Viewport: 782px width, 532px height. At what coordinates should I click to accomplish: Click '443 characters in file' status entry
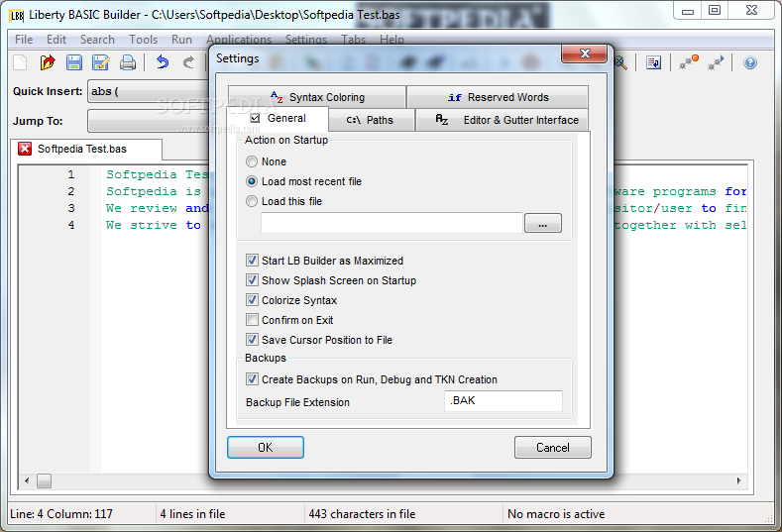coord(362,513)
